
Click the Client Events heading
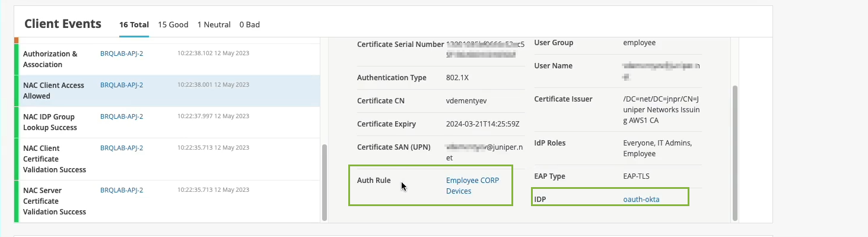(x=63, y=24)
